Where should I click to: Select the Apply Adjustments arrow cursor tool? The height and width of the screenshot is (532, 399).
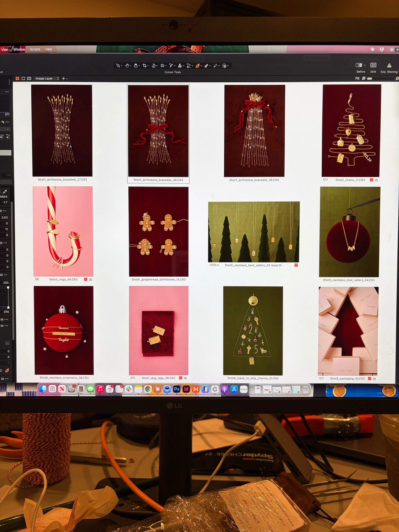[x=206, y=66]
